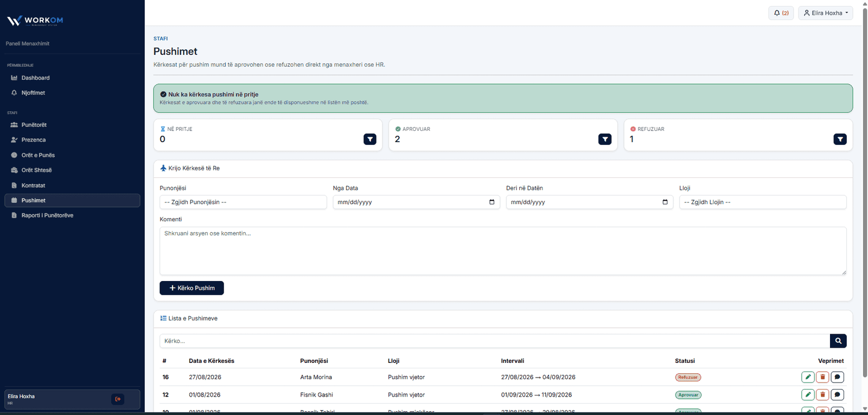868x415 pixels.
Task: Open Raporti i Punëtorëve in sidebar
Action: [x=72, y=215]
